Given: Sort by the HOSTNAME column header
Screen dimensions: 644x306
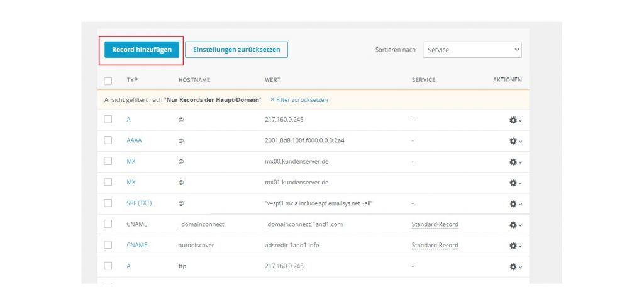Looking at the screenshot, I should point(194,80).
